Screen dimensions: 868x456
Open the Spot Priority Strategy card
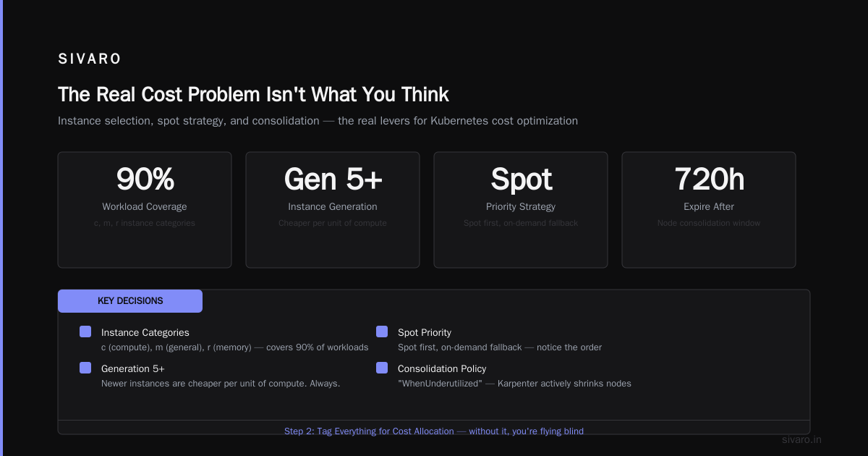pyautogui.click(x=521, y=210)
